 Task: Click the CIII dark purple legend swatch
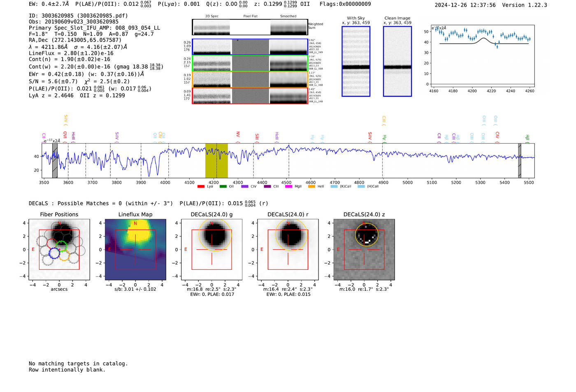coord(267,187)
